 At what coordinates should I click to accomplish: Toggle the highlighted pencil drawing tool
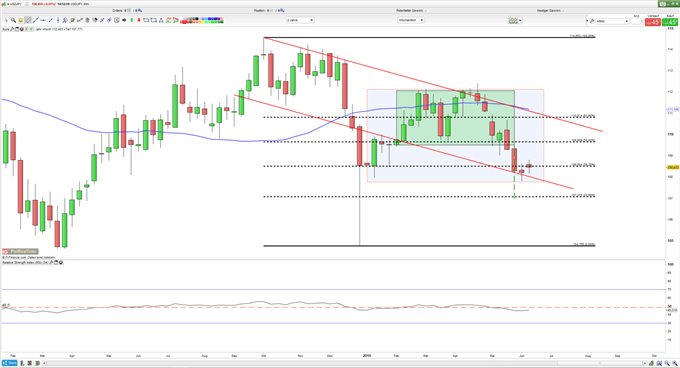tap(28, 20)
